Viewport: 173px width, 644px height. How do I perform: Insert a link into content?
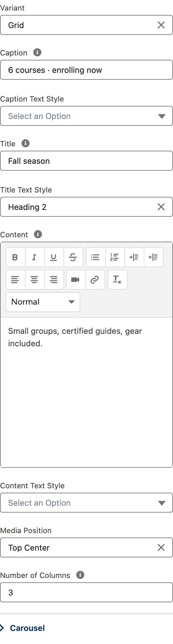tap(95, 280)
